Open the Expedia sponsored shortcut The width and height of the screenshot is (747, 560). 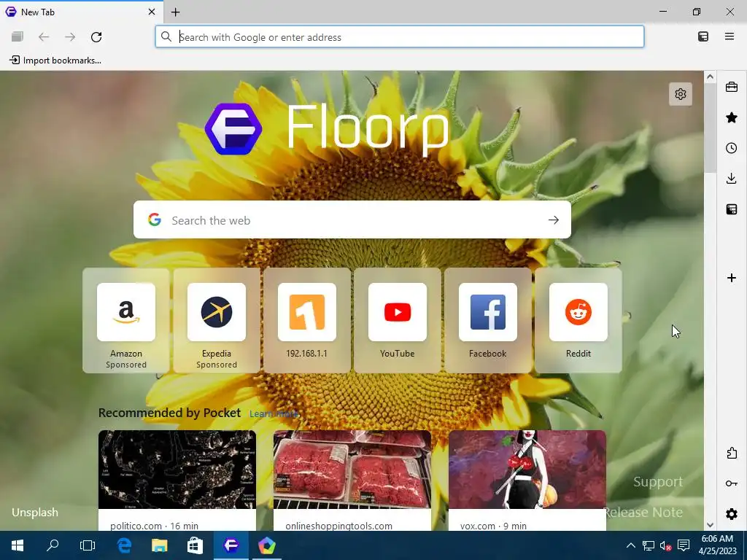[x=217, y=321]
